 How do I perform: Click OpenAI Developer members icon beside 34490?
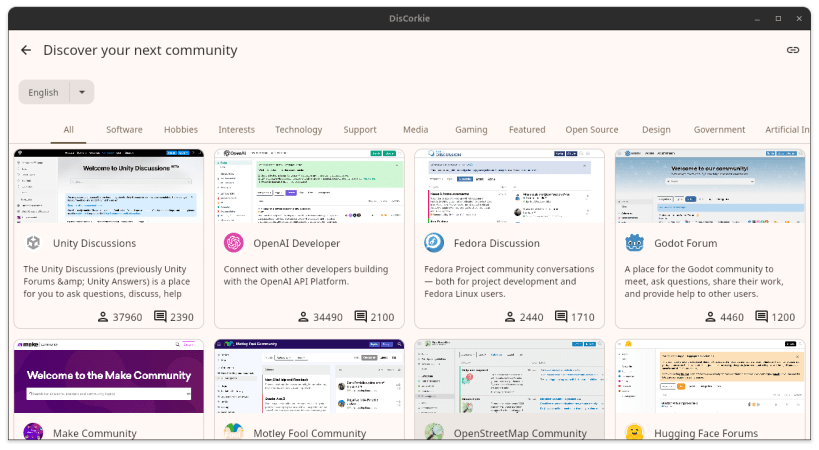tap(303, 317)
